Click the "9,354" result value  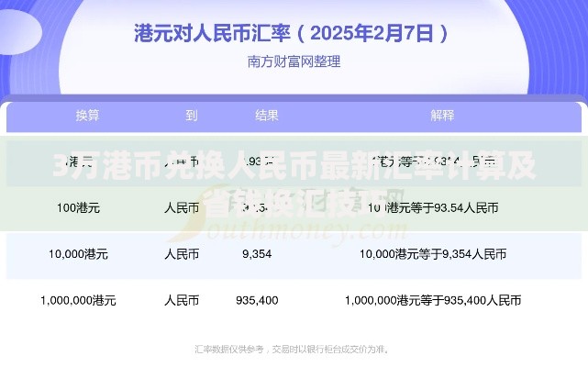(x=257, y=254)
